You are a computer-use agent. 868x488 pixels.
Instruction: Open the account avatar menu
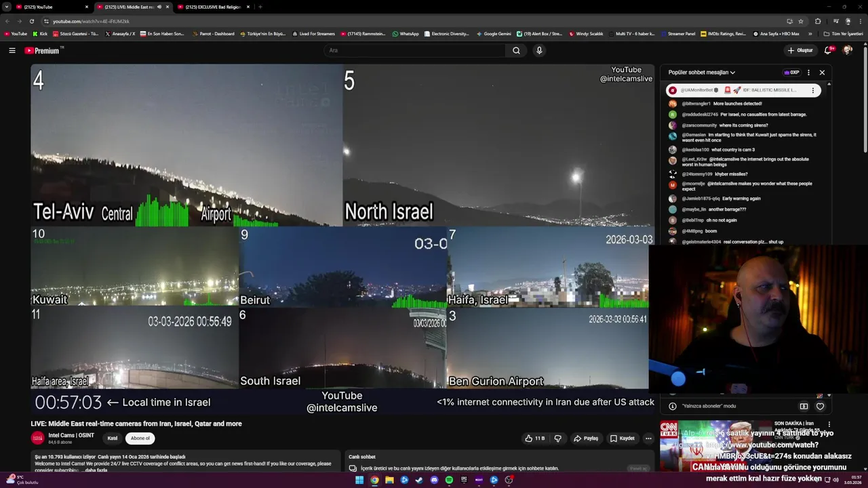coord(848,50)
